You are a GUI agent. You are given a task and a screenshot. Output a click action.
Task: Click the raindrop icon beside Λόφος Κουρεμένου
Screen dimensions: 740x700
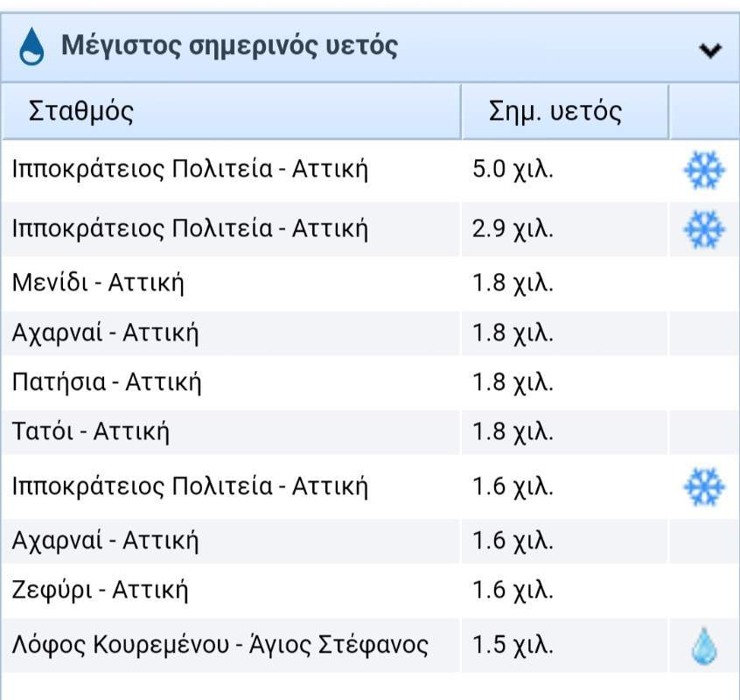tap(703, 647)
